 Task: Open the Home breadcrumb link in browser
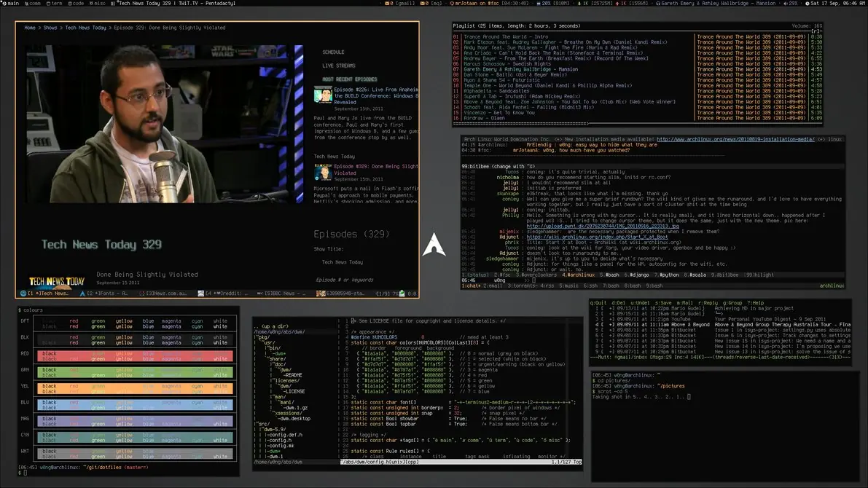click(30, 28)
